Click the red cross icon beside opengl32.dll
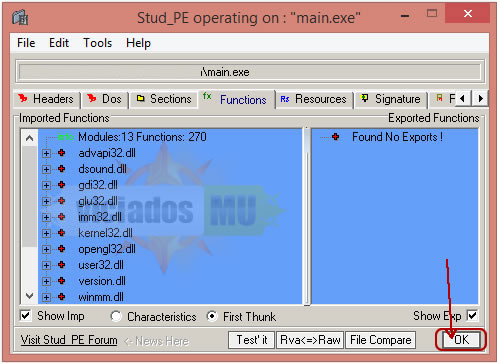The image size is (497, 363). pos(61,249)
